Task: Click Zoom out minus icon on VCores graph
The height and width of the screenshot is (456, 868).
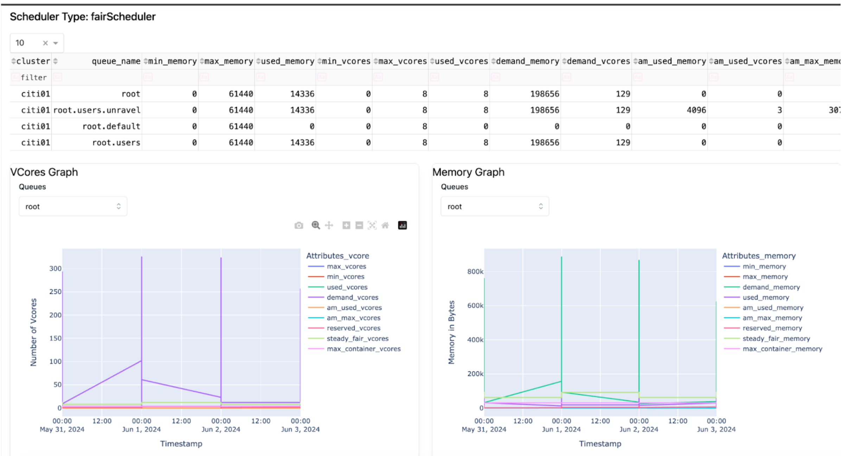Action: (x=359, y=225)
